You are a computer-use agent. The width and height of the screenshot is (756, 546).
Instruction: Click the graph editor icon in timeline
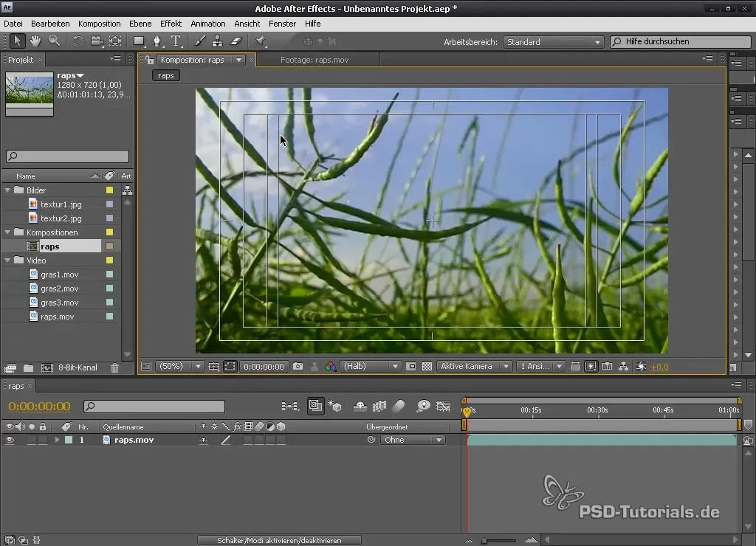pyautogui.click(x=443, y=407)
